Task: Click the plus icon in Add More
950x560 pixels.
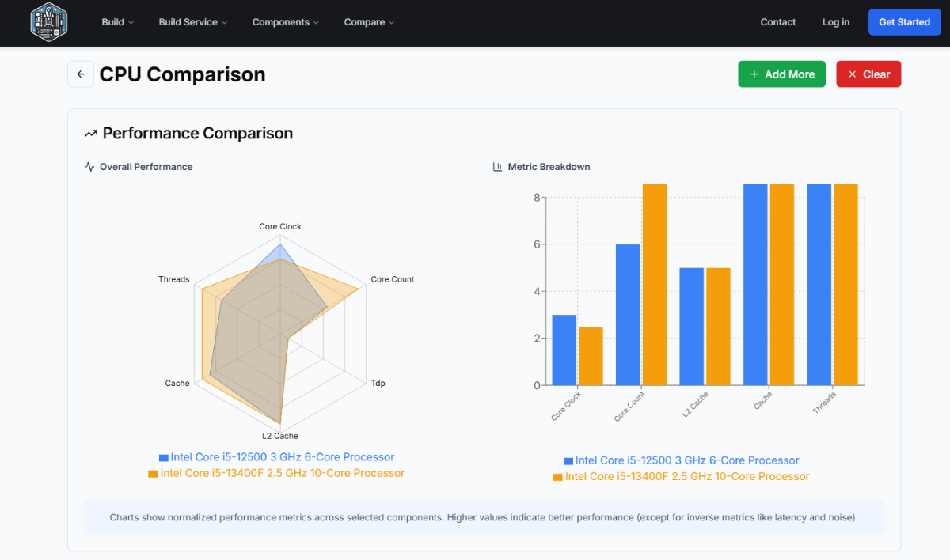Action: 754,74
